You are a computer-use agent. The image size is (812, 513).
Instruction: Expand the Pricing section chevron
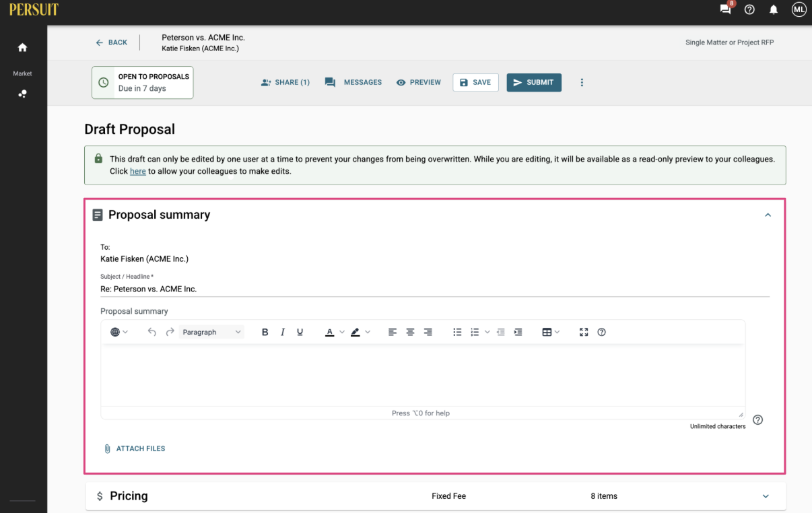pyautogui.click(x=766, y=496)
